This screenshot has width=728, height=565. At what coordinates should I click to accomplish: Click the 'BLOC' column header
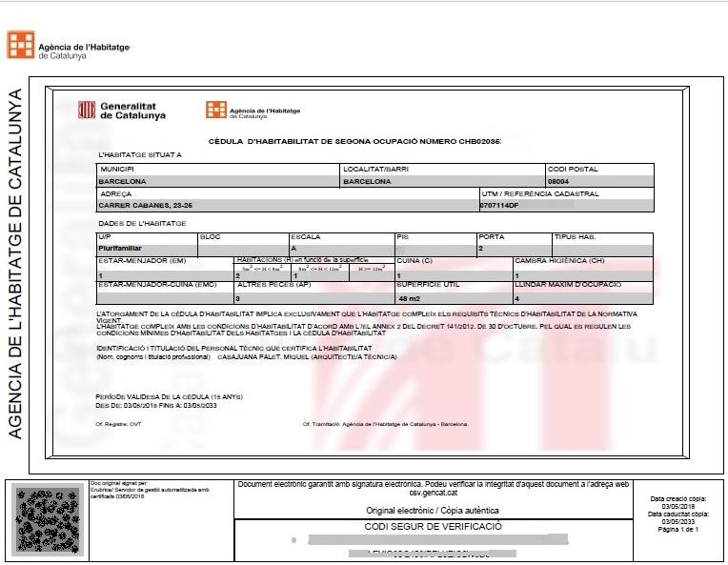click(210, 237)
